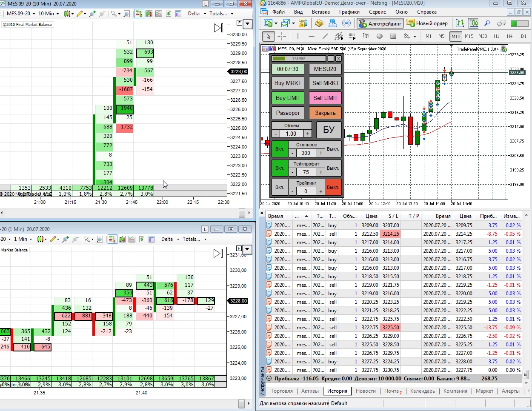Screen dimensions: 532x411
Task: Open Totals... dropdown in 10 Min window
Action: tap(221, 14)
